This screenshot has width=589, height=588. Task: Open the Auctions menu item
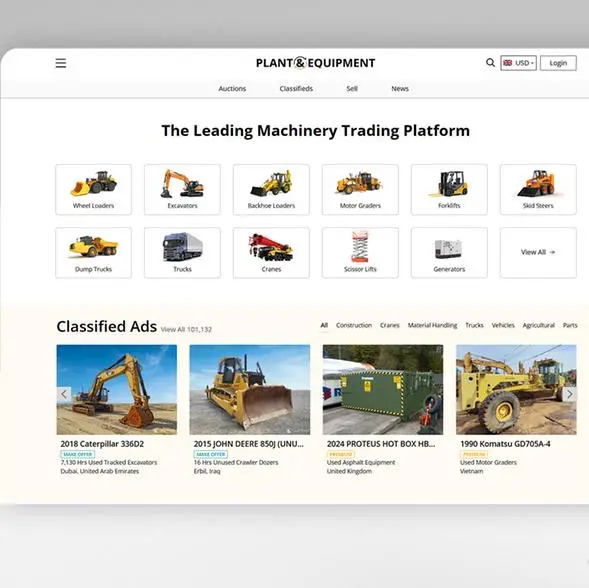232,89
